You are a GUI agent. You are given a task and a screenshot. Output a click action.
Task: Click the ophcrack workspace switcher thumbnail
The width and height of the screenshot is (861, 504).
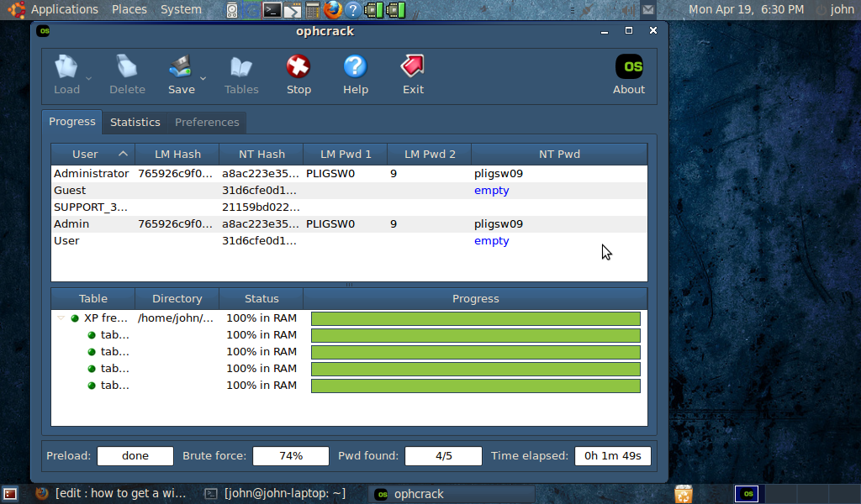(x=747, y=494)
